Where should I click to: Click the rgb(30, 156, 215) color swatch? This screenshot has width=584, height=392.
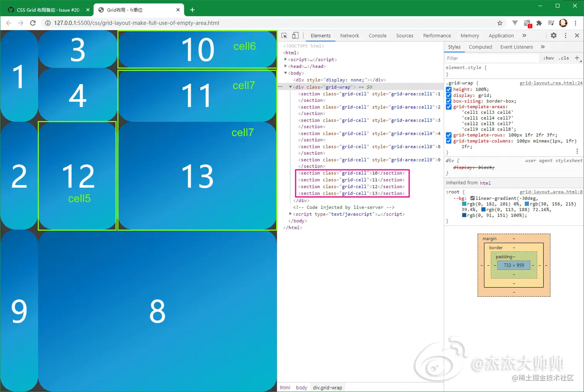[527, 204]
